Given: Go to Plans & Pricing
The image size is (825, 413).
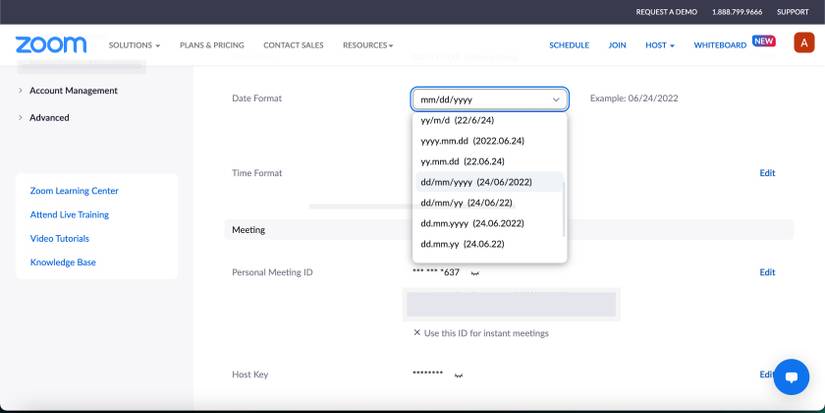Looking at the screenshot, I should point(212,45).
